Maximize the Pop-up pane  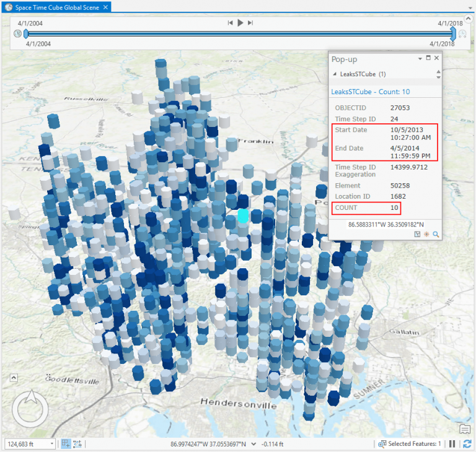point(428,58)
